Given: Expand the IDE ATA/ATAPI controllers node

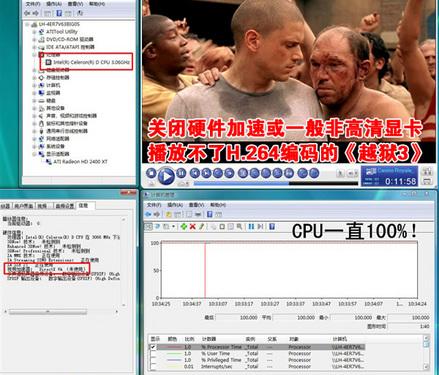Looking at the screenshot, I should (34, 47).
